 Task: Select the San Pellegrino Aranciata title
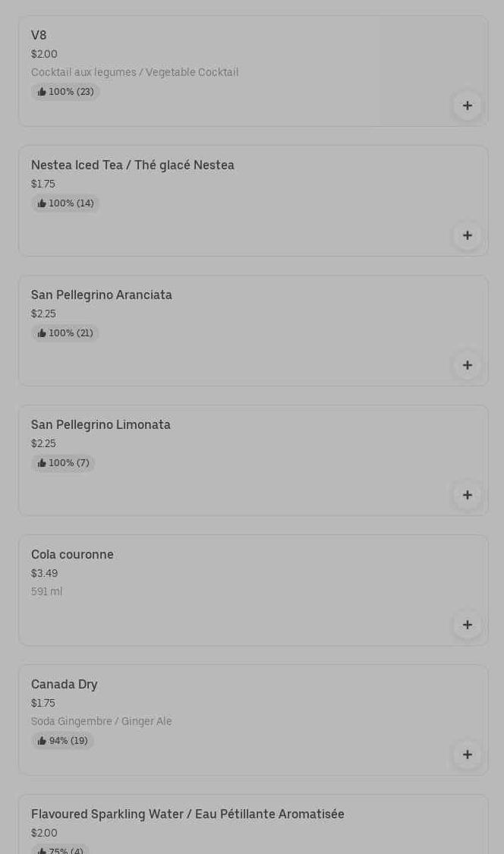coord(102,295)
